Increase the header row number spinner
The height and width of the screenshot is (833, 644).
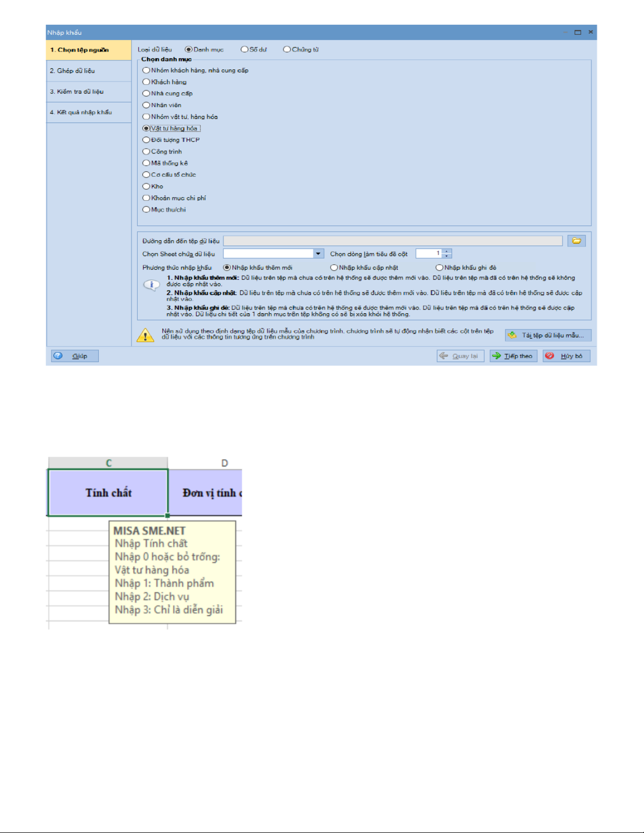[x=446, y=251]
